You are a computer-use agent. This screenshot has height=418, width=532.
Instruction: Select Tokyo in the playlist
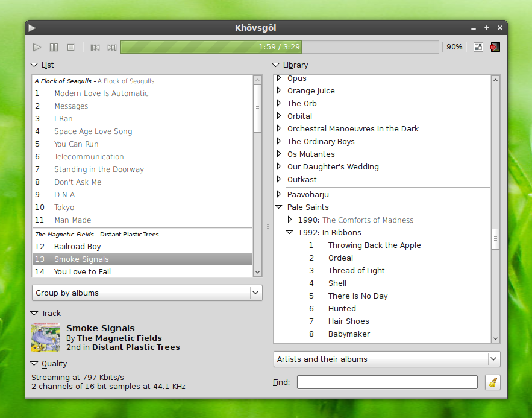tap(143, 207)
